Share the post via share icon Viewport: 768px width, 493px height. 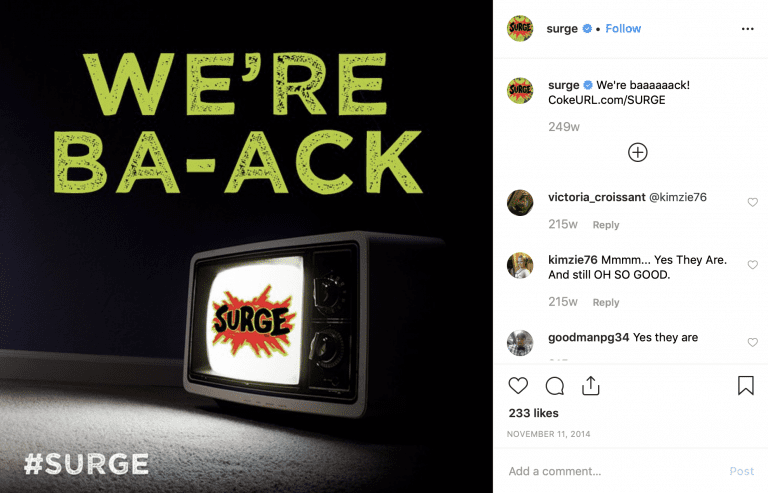point(591,385)
